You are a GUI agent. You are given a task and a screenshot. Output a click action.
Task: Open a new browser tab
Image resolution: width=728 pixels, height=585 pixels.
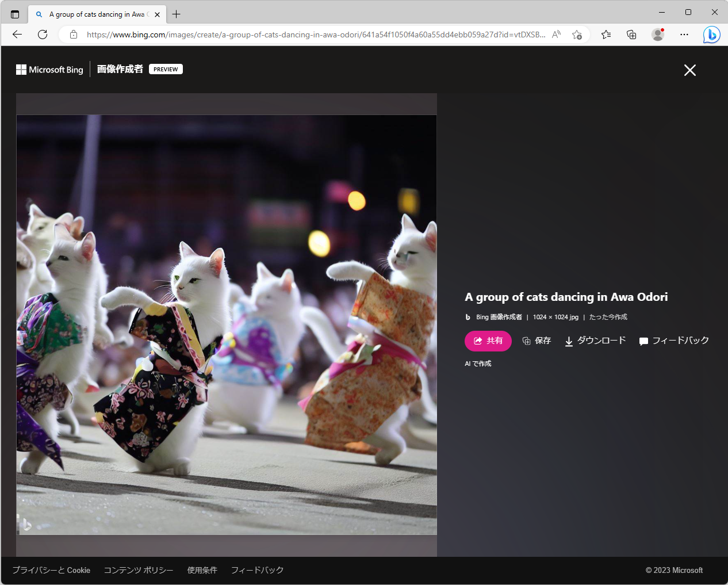click(176, 14)
